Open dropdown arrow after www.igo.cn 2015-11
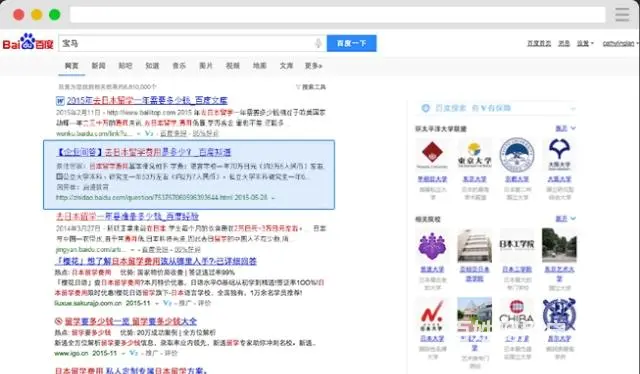 click(x=123, y=353)
